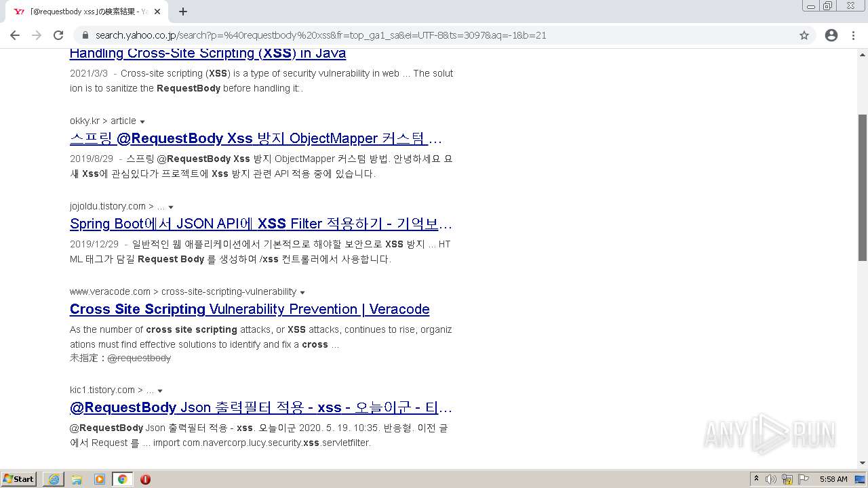The image size is (868, 488).
Task: Click the 5:58 AM system clock
Action: point(833,479)
